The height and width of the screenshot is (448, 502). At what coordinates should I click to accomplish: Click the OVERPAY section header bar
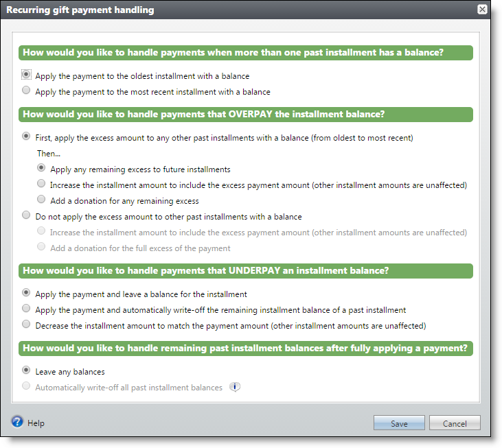click(x=246, y=115)
